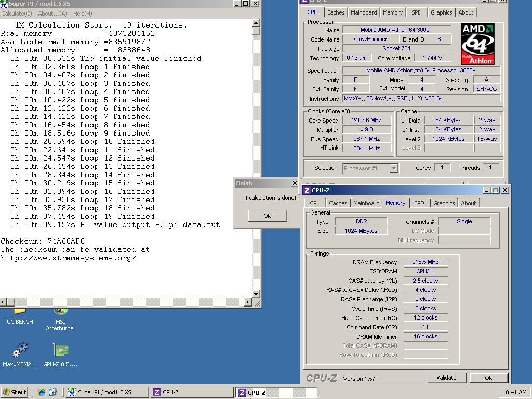Click the Channels # value Single
Screen dimensions: 532x399
[x=464, y=221]
